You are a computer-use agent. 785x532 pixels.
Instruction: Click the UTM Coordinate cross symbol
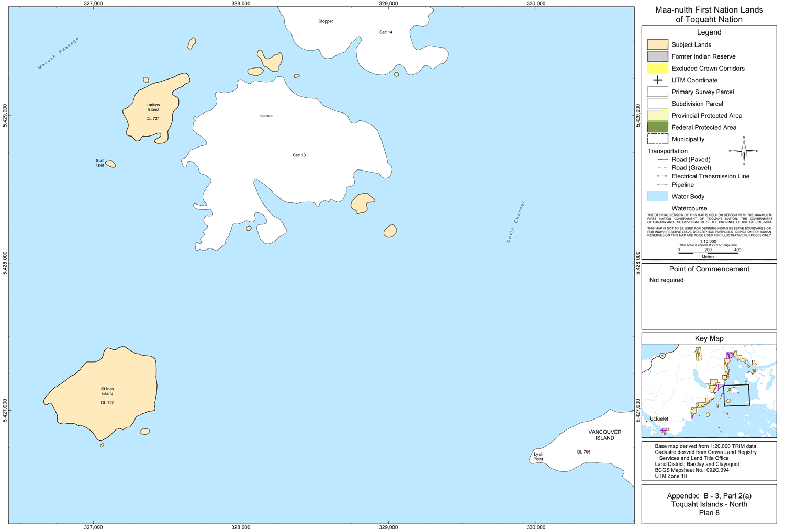(x=658, y=80)
